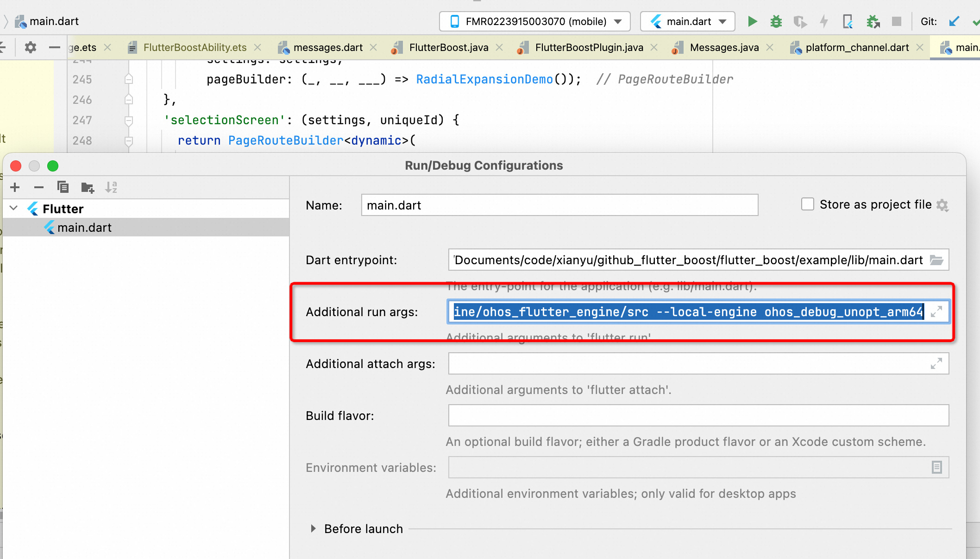Click the green Run button

pos(752,21)
